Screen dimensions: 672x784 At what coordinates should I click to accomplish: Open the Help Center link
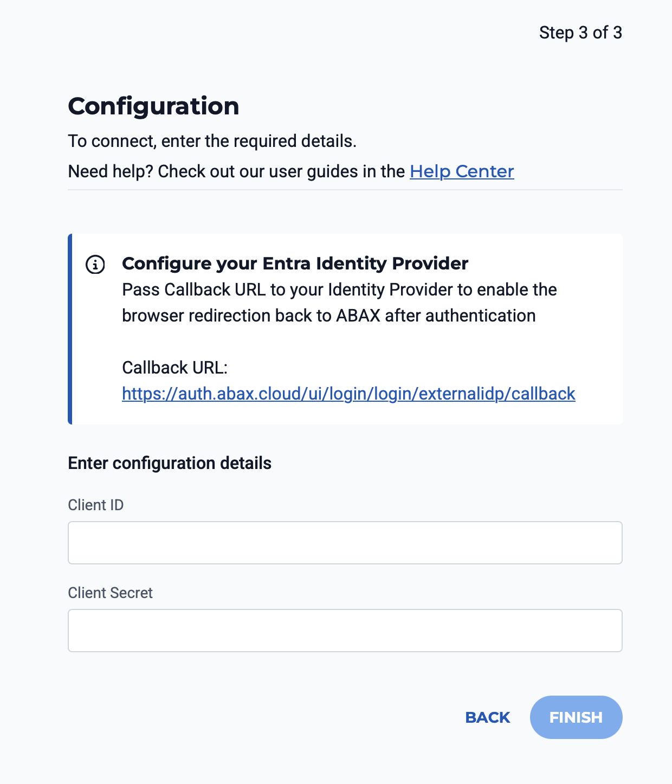tap(462, 171)
